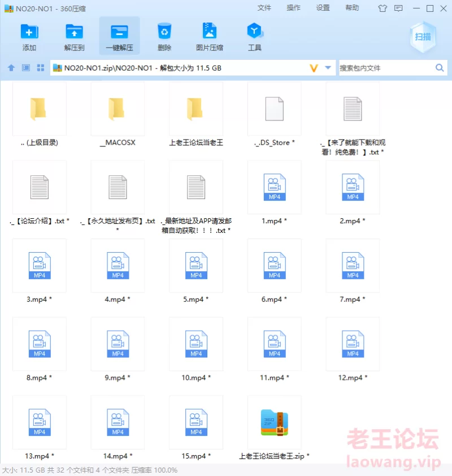Open the 工具 (Tools) icon
The image size is (452, 476).
click(254, 36)
